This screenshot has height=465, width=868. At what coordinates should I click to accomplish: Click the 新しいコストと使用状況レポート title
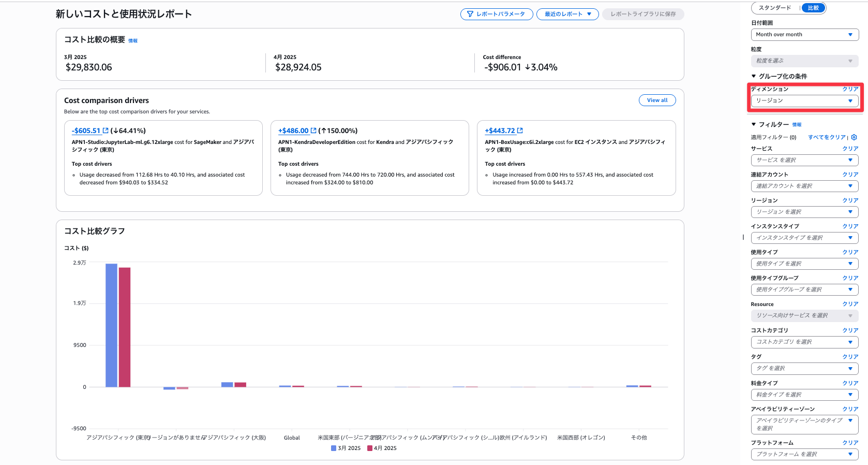(x=124, y=14)
